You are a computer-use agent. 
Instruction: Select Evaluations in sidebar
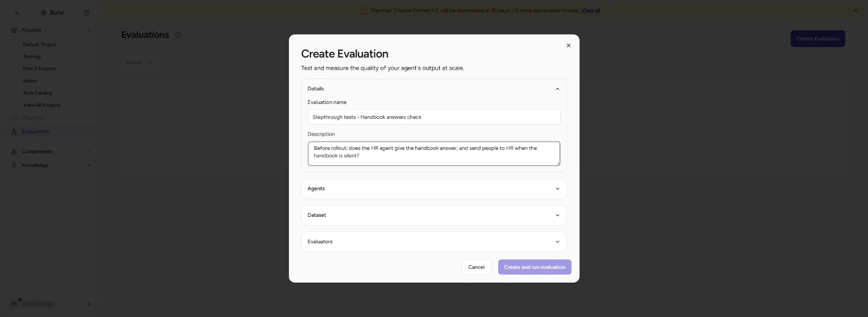pos(51,132)
